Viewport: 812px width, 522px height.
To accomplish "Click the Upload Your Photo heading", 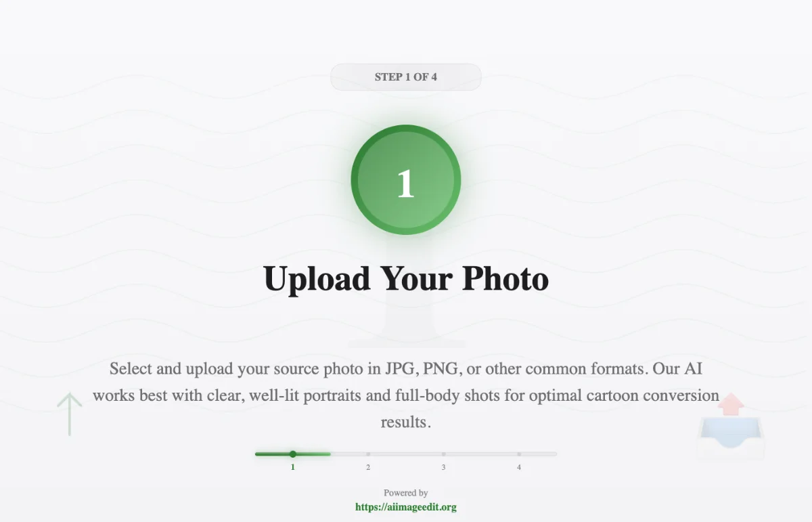I will (406, 278).
